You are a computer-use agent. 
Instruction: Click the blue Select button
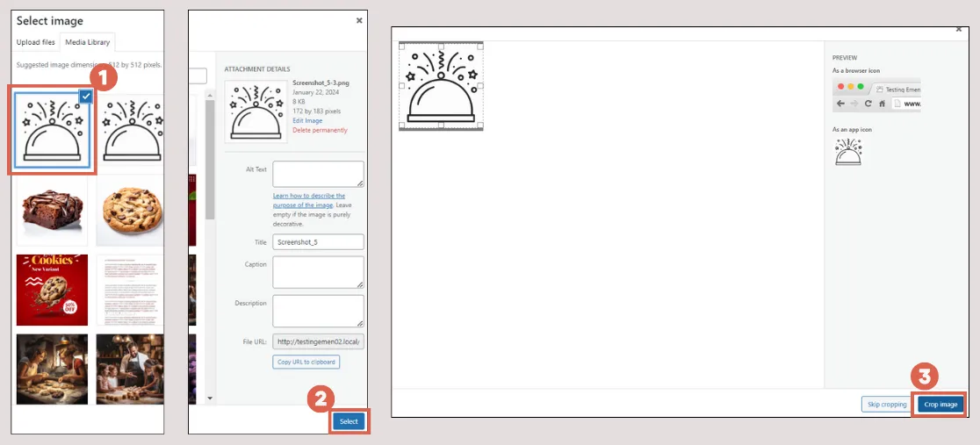[x=349, y=421]
